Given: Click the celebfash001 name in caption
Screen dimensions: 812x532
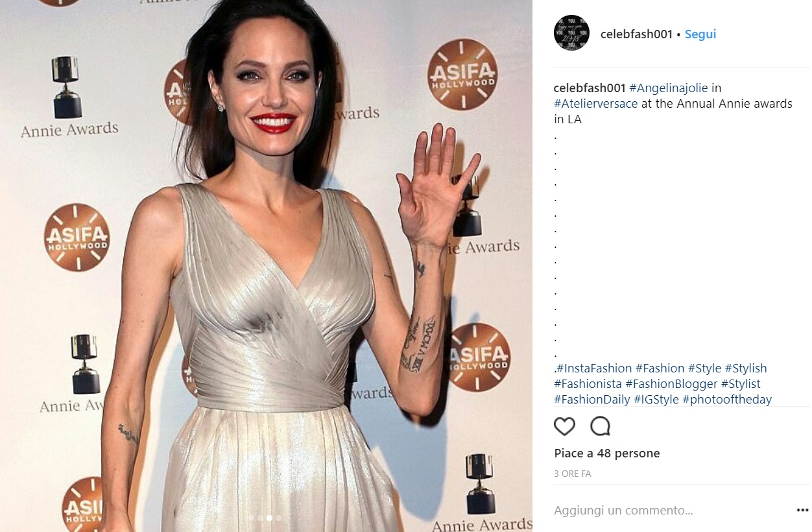Looking at the screenshot, I should click(x=590, y=88).
